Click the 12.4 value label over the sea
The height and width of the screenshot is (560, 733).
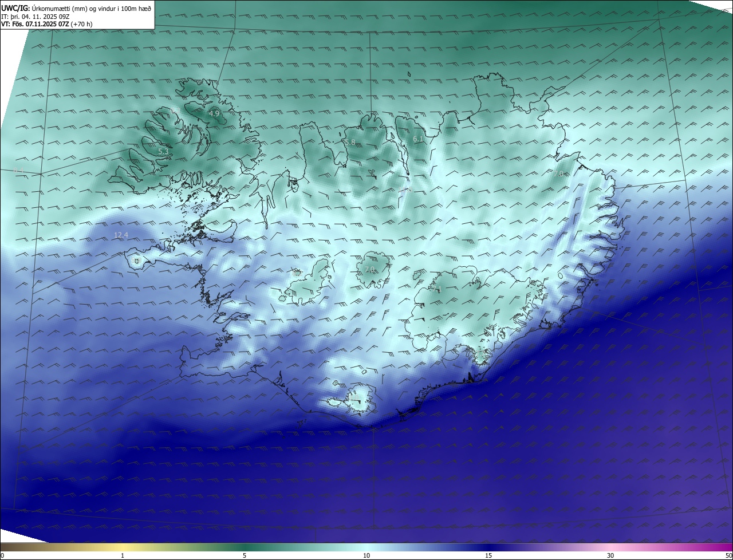pos(121,235)
